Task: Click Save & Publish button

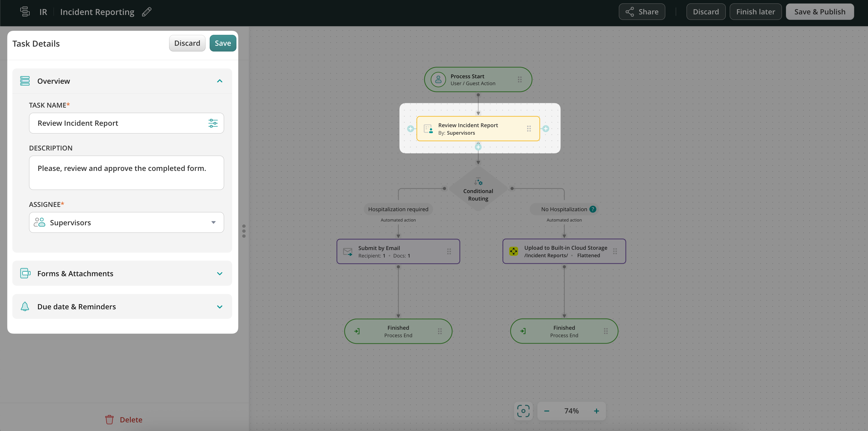Action: tap(820, 12)
